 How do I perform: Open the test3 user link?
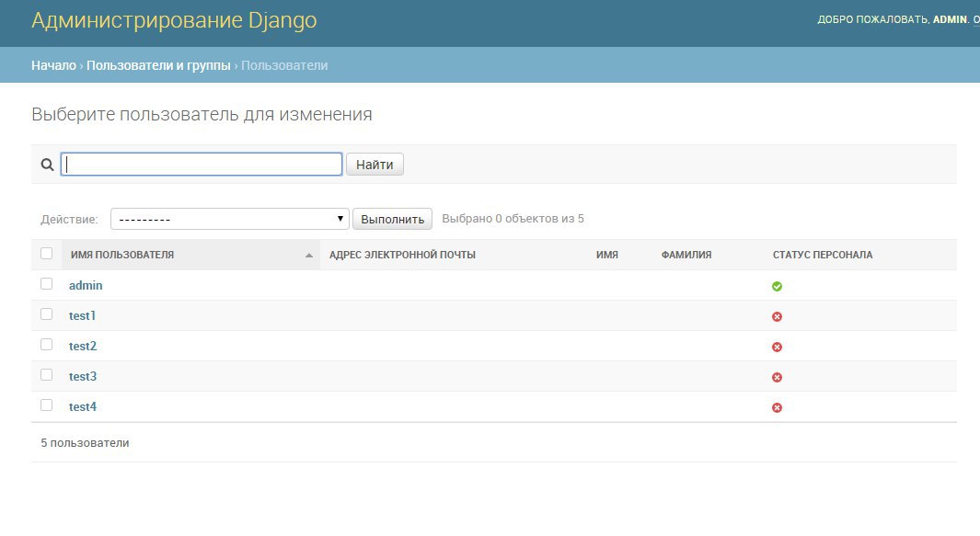pos(83,376)
